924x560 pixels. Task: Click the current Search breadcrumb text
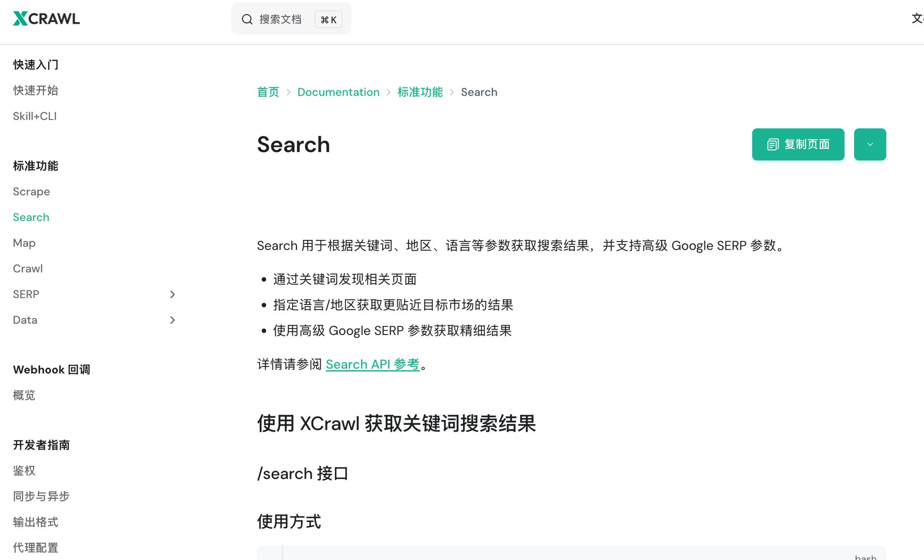[479, 92]
